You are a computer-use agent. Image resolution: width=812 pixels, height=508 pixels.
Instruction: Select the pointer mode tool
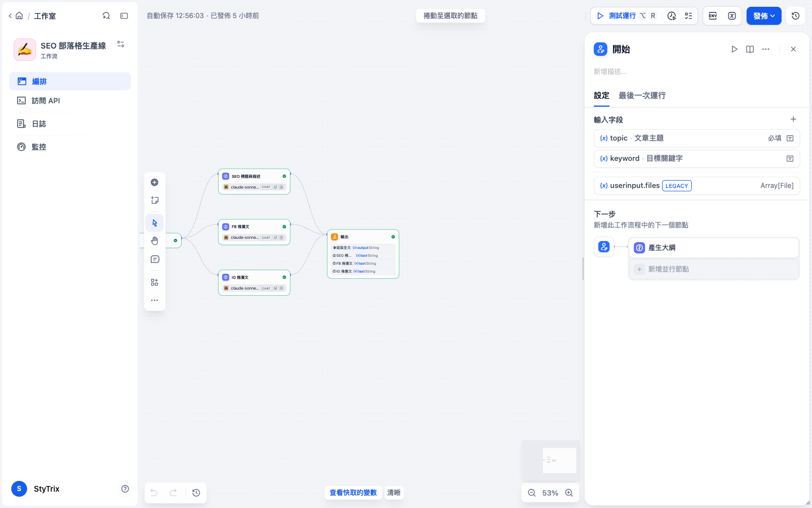(x=155, y=223)
